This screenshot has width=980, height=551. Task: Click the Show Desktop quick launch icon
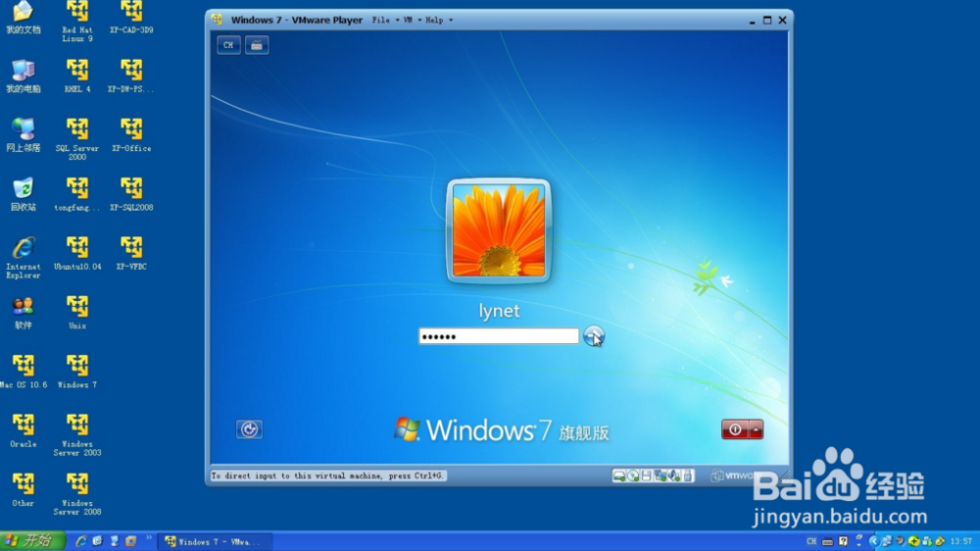tap(97, 541)
